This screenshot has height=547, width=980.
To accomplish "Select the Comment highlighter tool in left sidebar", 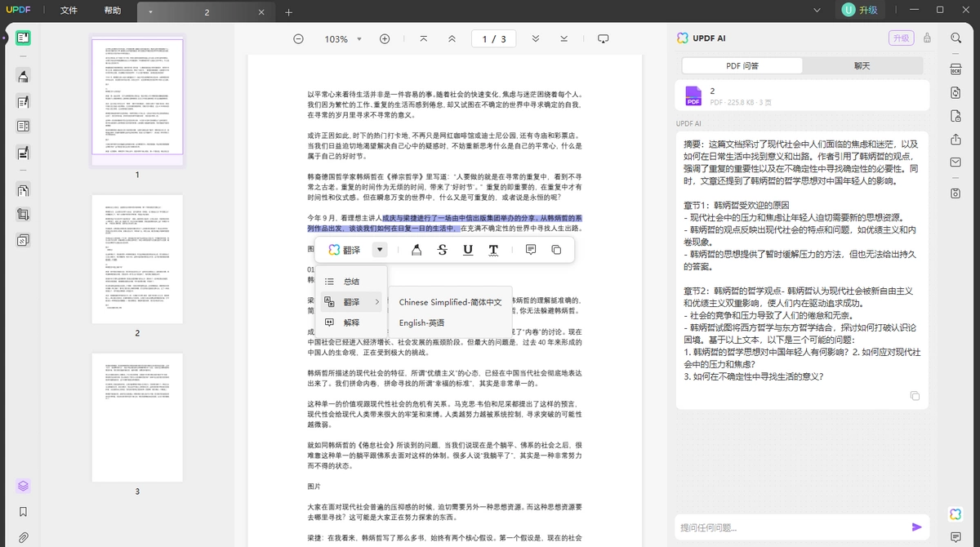I will point(23,77).
